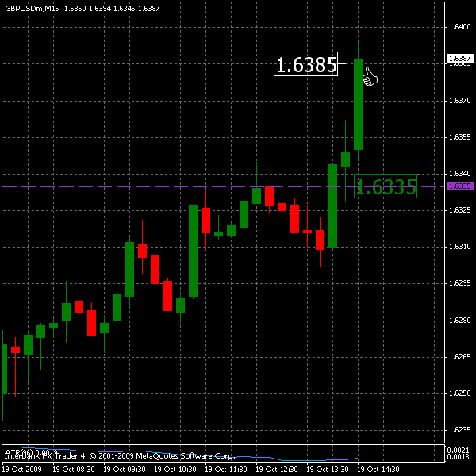Click the 1.6370 price axis label
Screen dimensions: 476x476
(459, 101)
